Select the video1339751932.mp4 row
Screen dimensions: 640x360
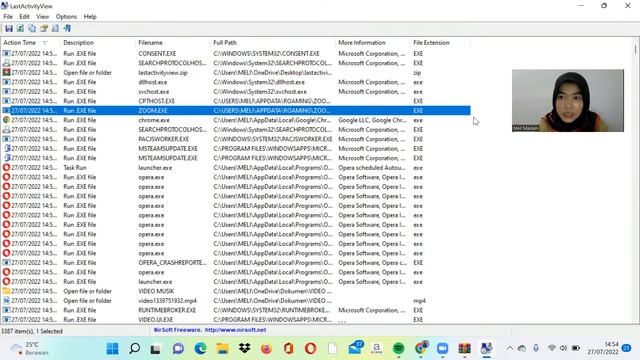point(236,300)
